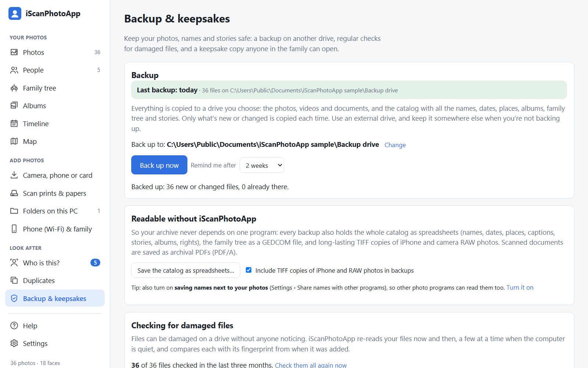Open Photos via its picture icon
Viewport: 588px width, 368px height.
pos(14,52)
